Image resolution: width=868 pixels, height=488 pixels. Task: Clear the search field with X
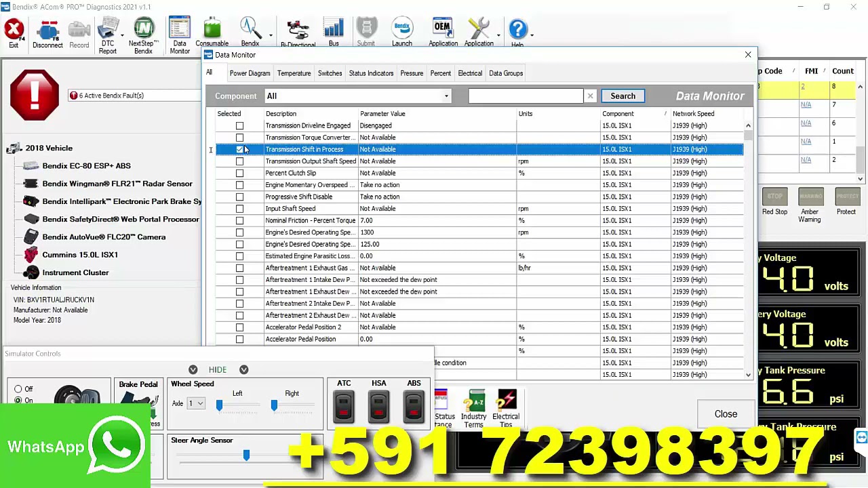590,96
